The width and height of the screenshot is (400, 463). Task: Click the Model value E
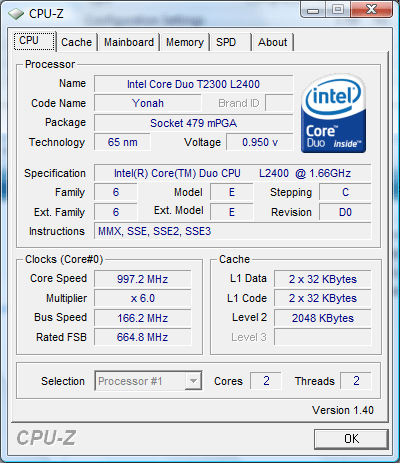[x=232, y=192]
